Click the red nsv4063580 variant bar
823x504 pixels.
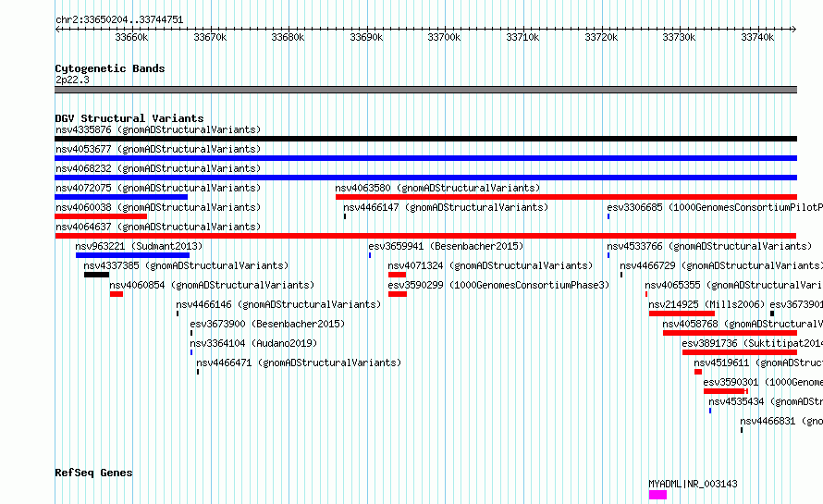[566, 197]
